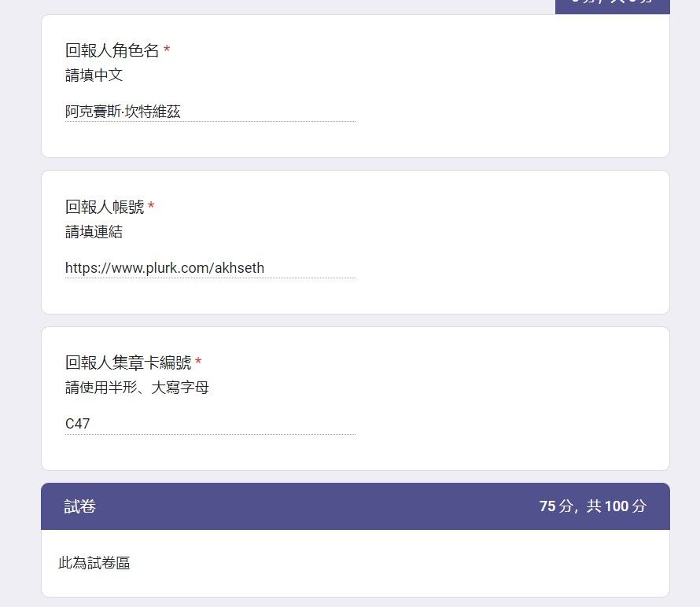Click the required asterisk beside 回報人角色名
Screen dimensions: 700x607
pos(167,49)
